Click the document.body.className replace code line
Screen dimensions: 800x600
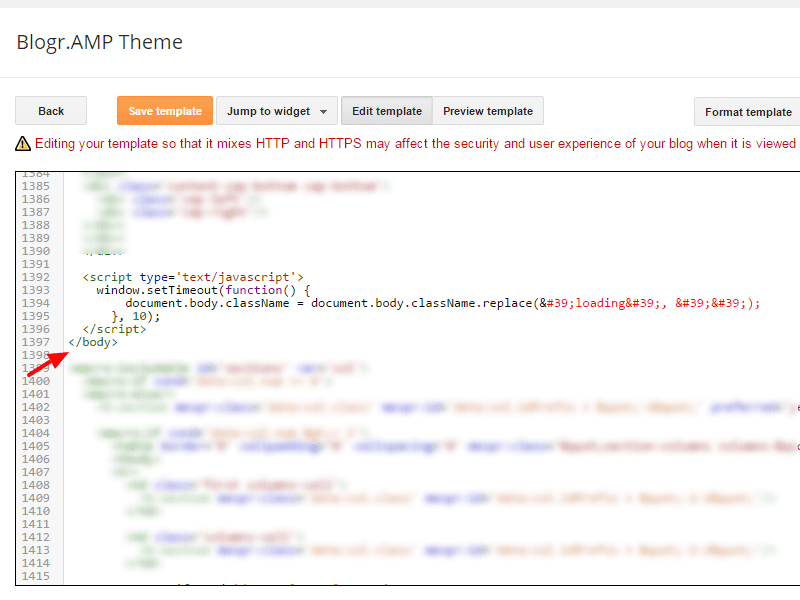coord(442,303)
